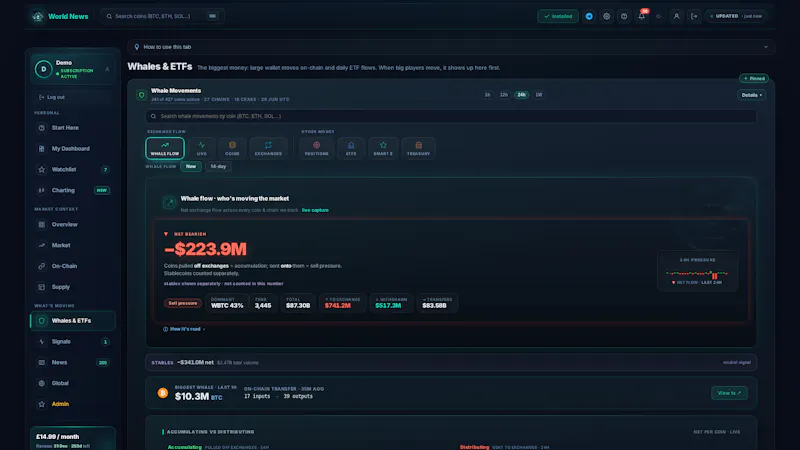Click the Sell pressure badge
The width and height of the screenshot is (800, 450).
[x=183, y=303]
